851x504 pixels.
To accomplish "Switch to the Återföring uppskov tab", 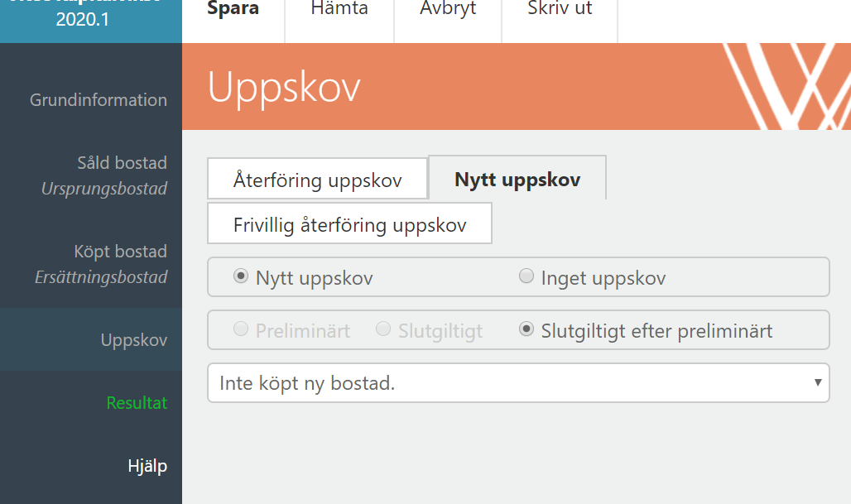I will pos(317,179).
